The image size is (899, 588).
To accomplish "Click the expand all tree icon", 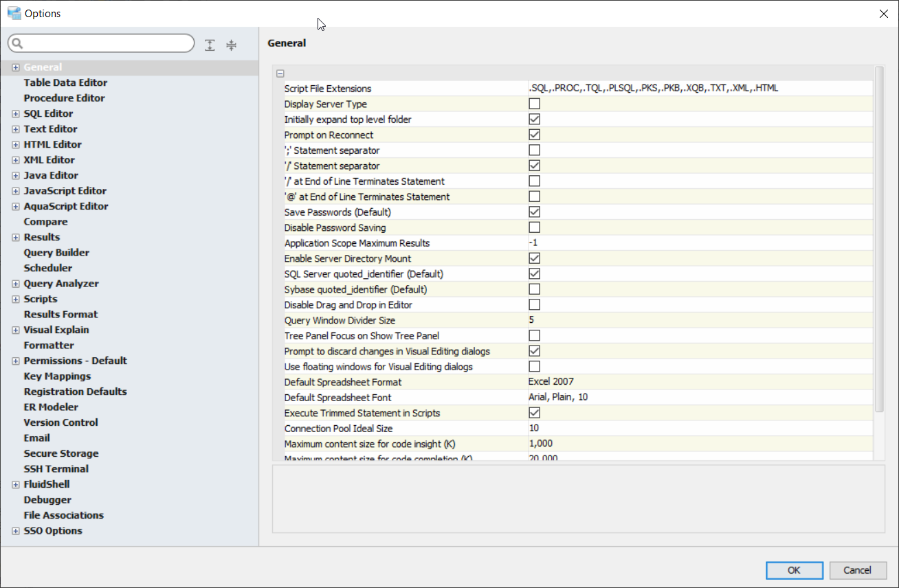I will click(210, 45).
